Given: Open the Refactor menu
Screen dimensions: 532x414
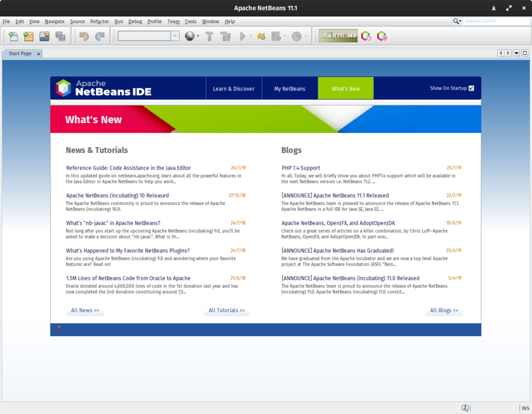Looking at the screenshot, I should (x=99, y=21).
